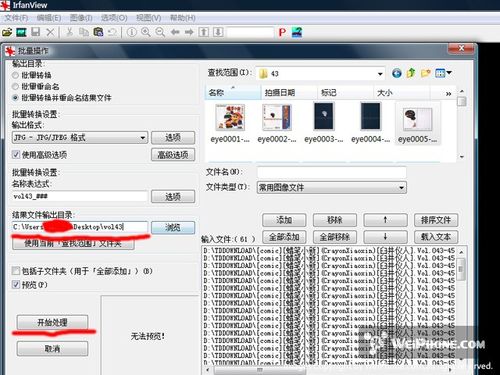Select the 批量转换 radio button

pos(15,75)
